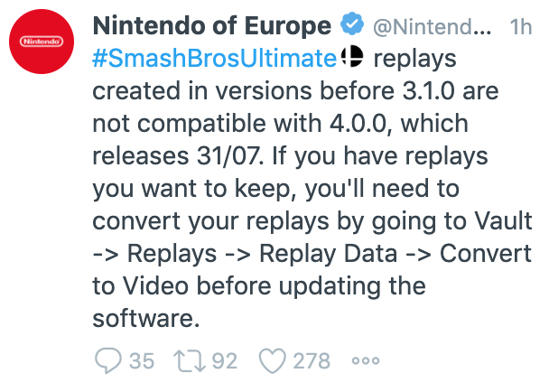Screen dimensions: 549x392
Task: Open the red Nintendo profile avatar
Action: [x=42, y=42]
